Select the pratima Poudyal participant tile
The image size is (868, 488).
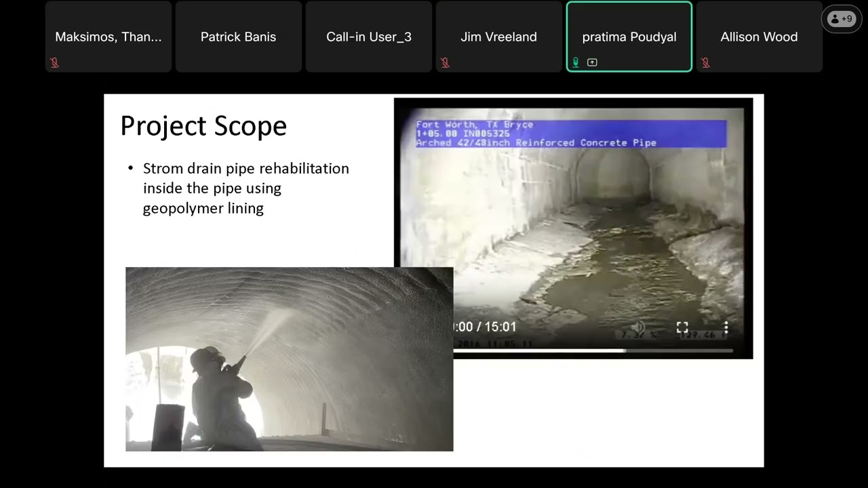[x=629, y=37]
